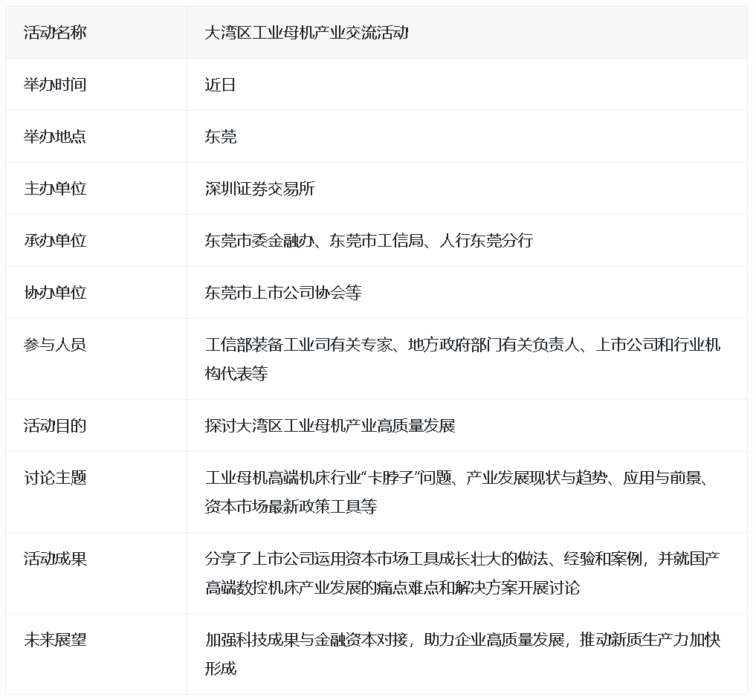Image resolution: width=756 pixels, height=700 pixels.
Task: Select the 探讨大湾区工业母机产业高质量发展 text
Action: pyautogui.click(x=329, y=426)
